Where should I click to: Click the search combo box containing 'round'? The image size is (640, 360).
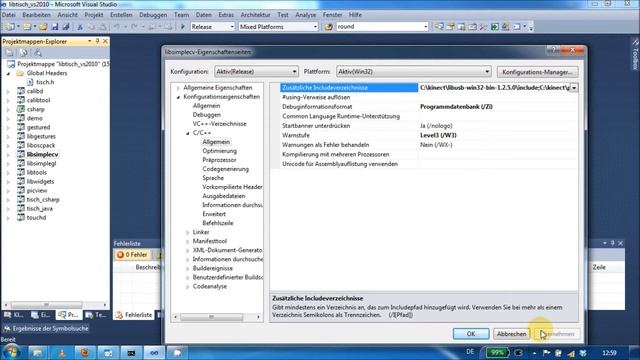[x=382, y=27]
